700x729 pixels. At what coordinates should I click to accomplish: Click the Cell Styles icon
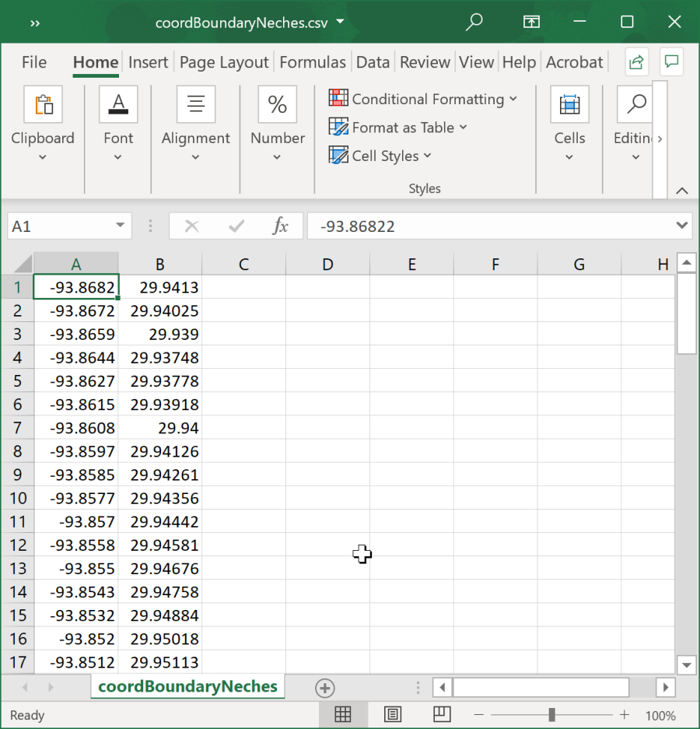[x=338, y=156]
